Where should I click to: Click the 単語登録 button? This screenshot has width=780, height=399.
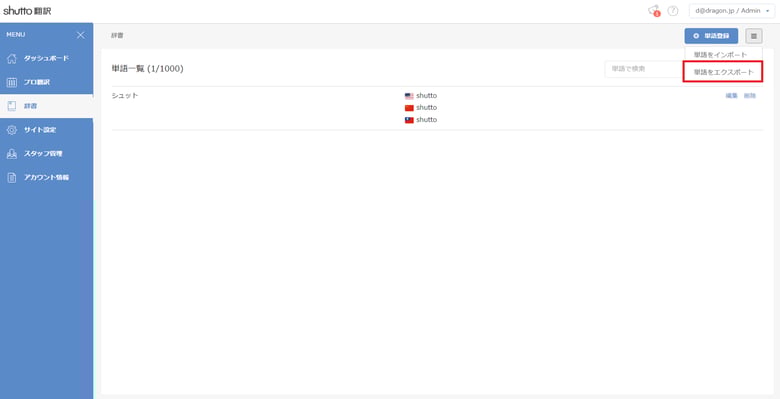click(711, 36)
